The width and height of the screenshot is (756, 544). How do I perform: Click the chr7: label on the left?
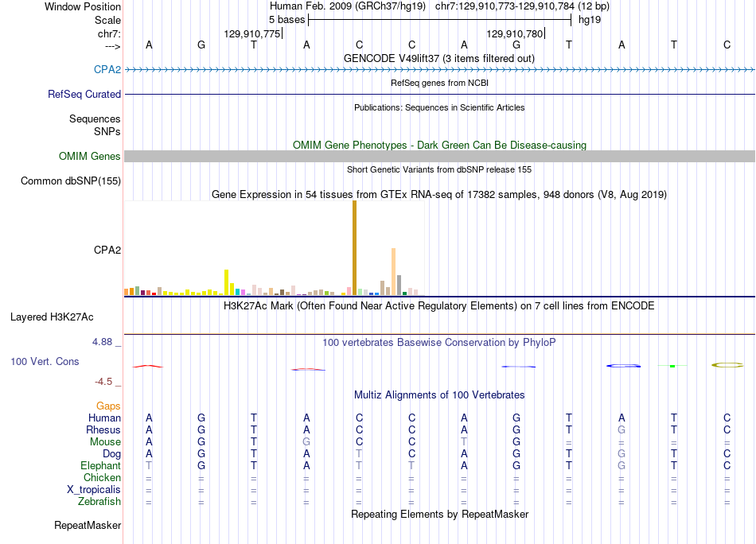[x=109, y=33]
